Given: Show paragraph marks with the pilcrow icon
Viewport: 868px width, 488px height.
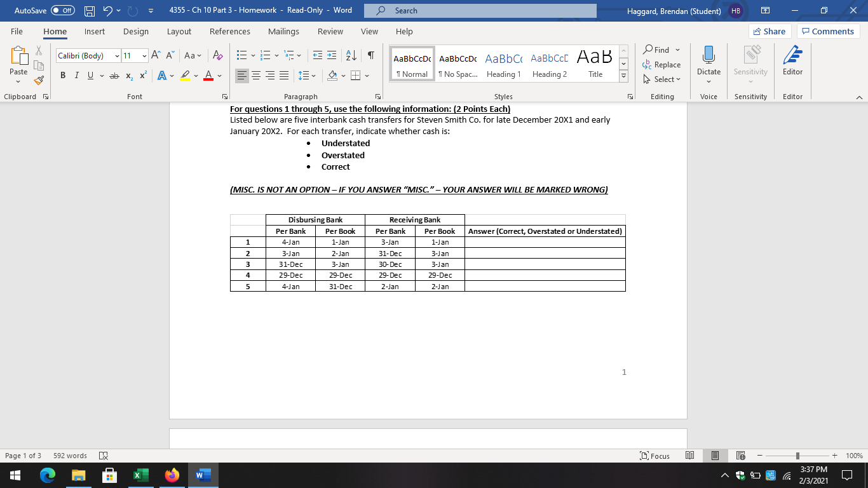Looking at the screenshot, I should 371,55.
